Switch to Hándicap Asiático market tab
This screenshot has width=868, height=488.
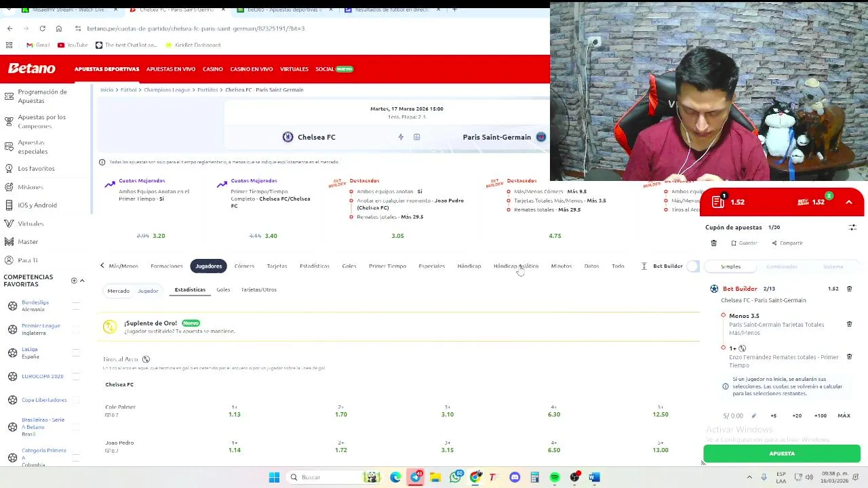tap(516, 266)
